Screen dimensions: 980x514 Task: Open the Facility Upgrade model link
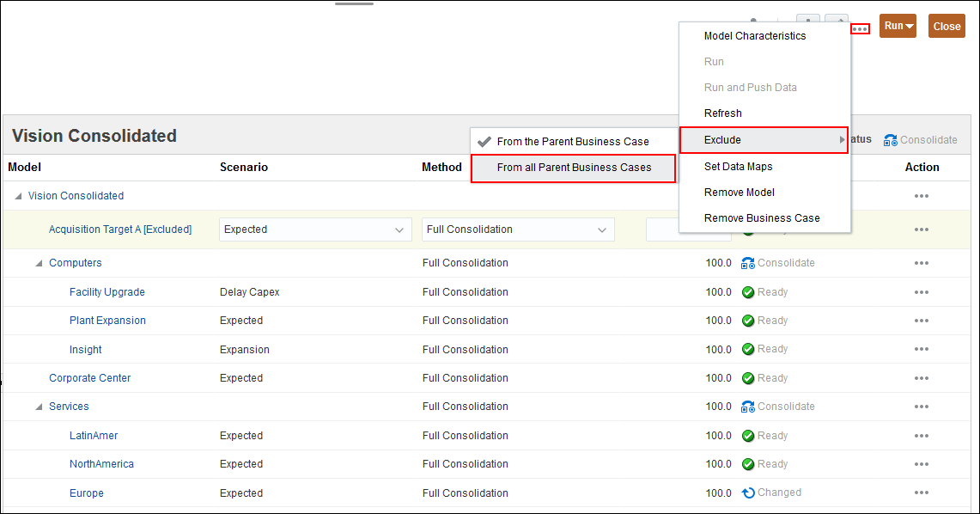(107, 292)
